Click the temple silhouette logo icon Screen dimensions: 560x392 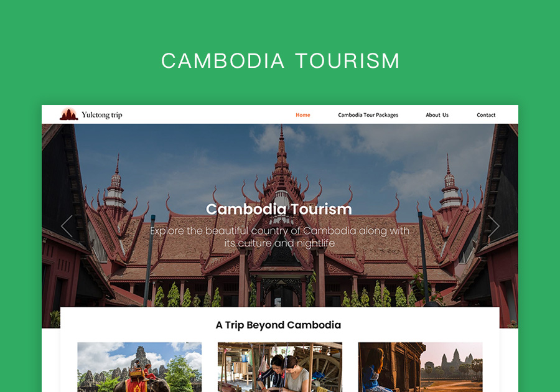click(69, 114)
